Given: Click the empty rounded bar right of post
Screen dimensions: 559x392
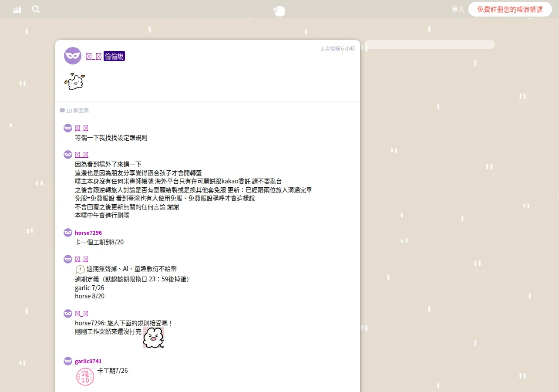Looking at the screenshot, I should [x=430, y=44].
